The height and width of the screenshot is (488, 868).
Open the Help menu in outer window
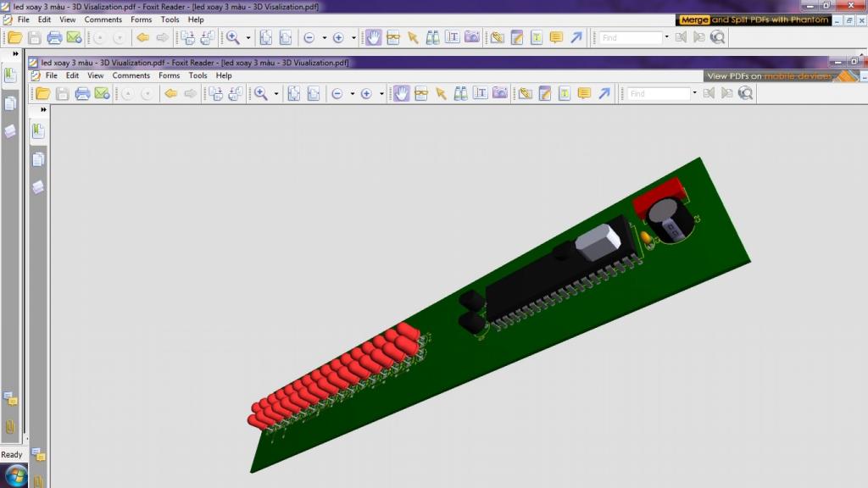pos(196,19)
